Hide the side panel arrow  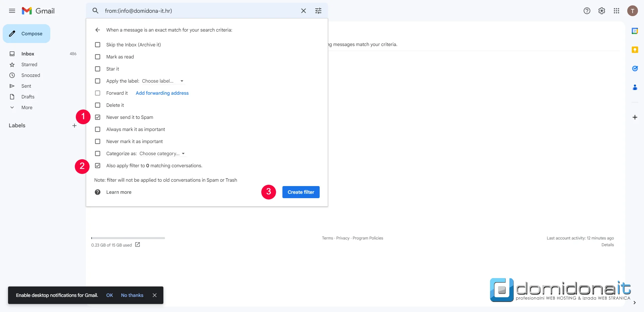click(635, 303)
